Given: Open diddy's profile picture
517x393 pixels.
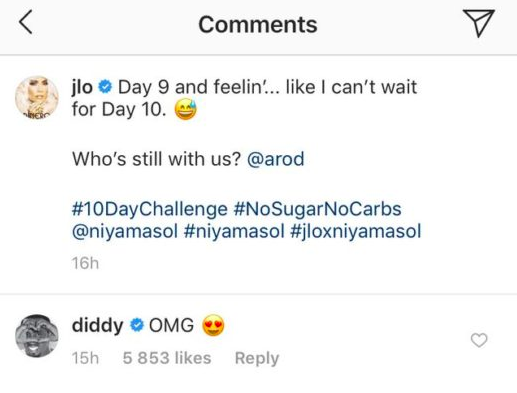Looking at the screenshot, I should click(x=37, y=336).
